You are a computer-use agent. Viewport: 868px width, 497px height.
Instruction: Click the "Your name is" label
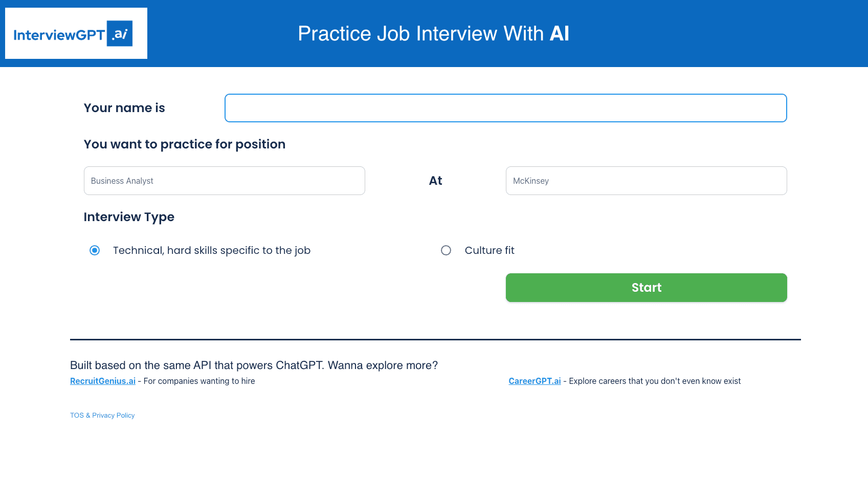pyautogui.click(x=124, y=108)
